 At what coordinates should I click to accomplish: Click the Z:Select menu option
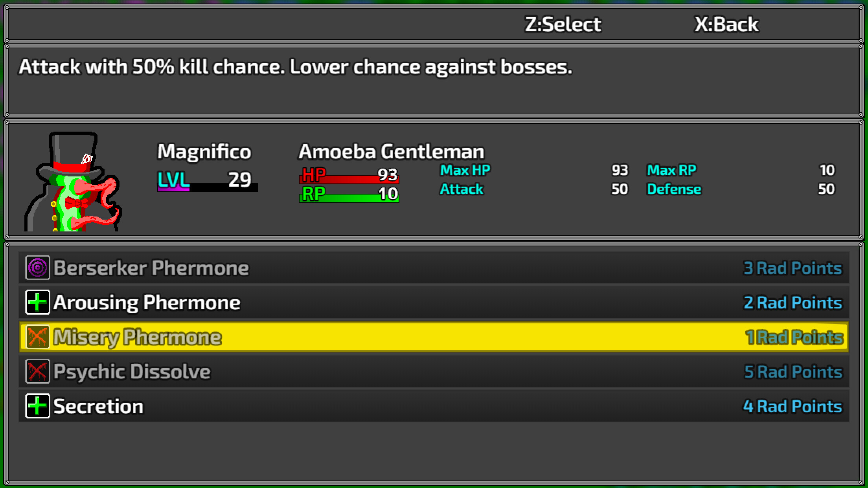tap(564, 24)
